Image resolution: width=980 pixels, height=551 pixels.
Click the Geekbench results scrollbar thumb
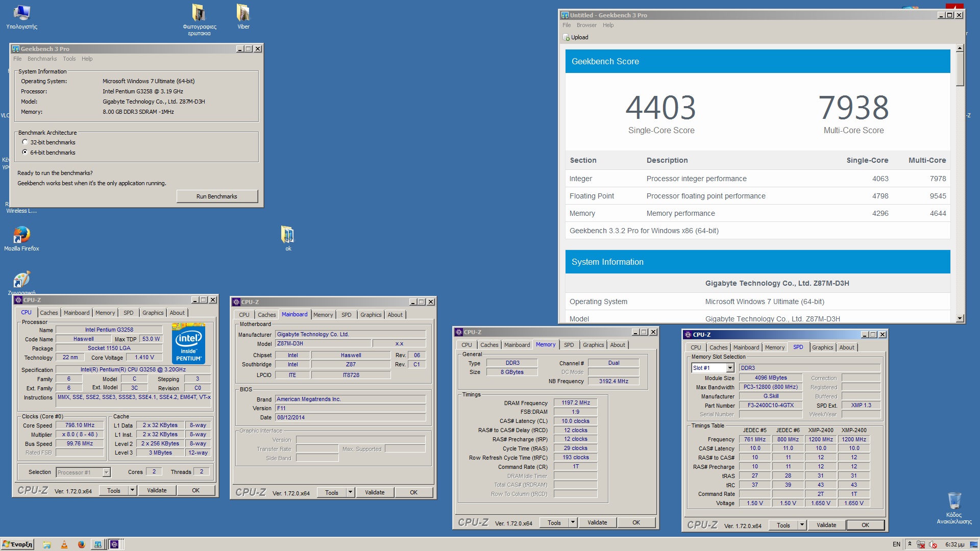pos(960,69)
